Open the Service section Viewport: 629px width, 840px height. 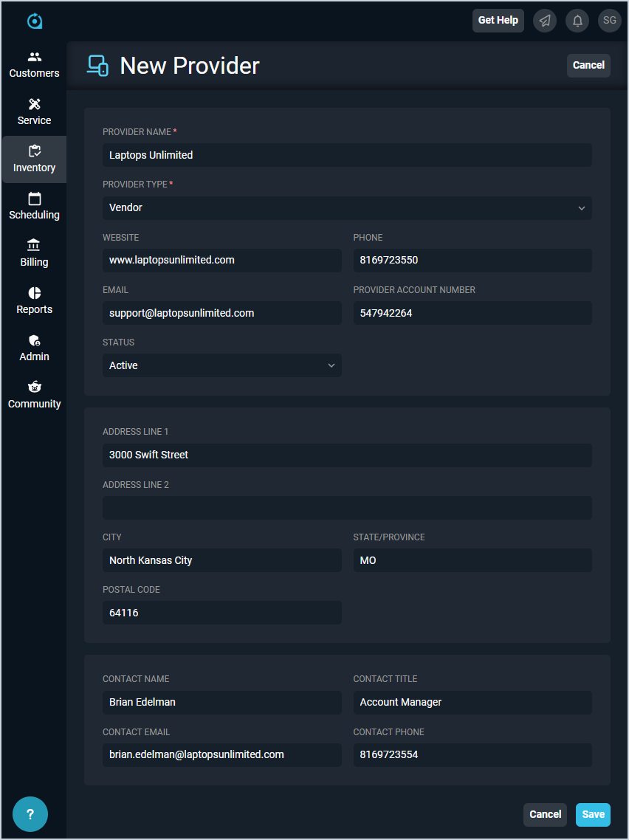pyautogui.click(x=34, y=112)
